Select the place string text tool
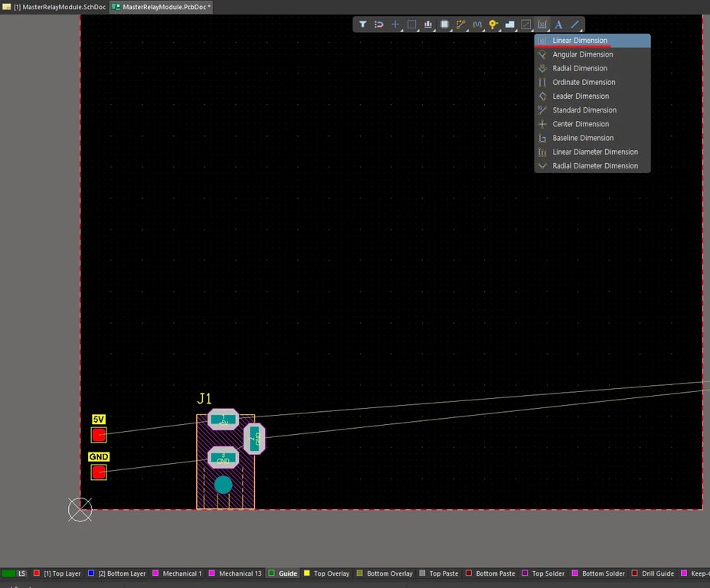This screenshot has width=710, height=588. [x=559, y=24]
